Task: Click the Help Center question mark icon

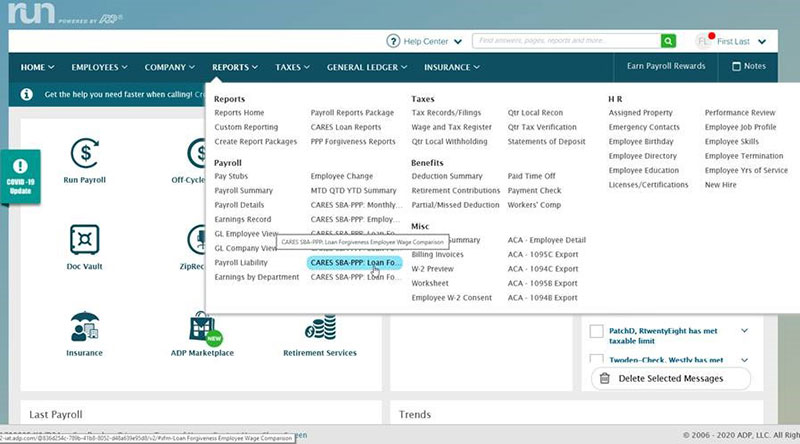Action: [x=393, y=41]
